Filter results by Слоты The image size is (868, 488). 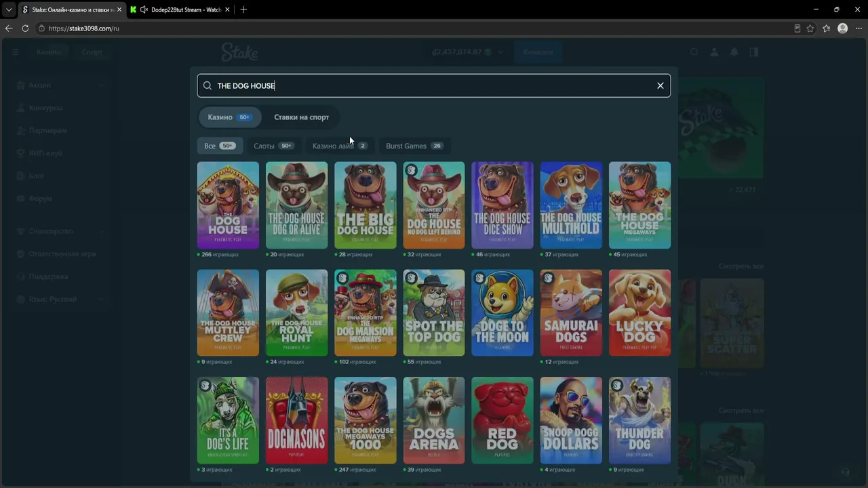click(273, 146)
